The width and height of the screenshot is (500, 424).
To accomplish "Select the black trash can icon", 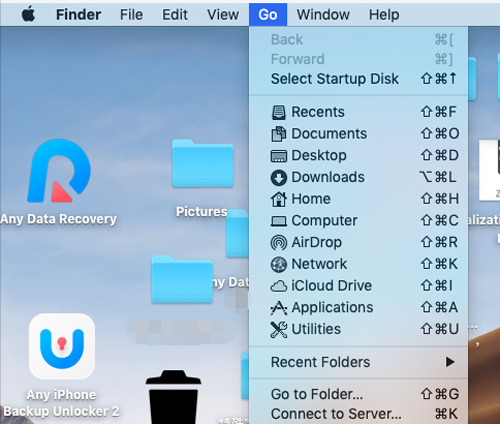I will [x=173, y=397].
